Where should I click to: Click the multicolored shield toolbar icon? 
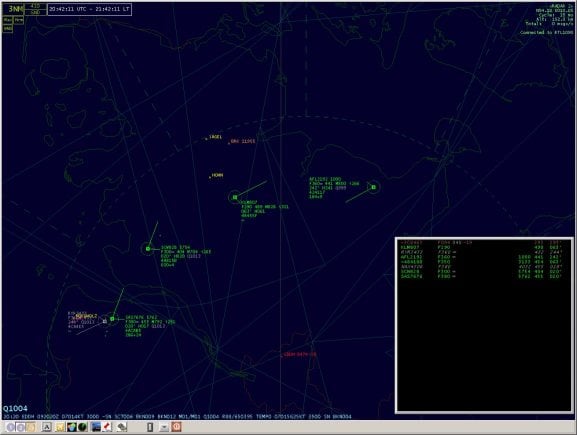click(x=71, y=427)
